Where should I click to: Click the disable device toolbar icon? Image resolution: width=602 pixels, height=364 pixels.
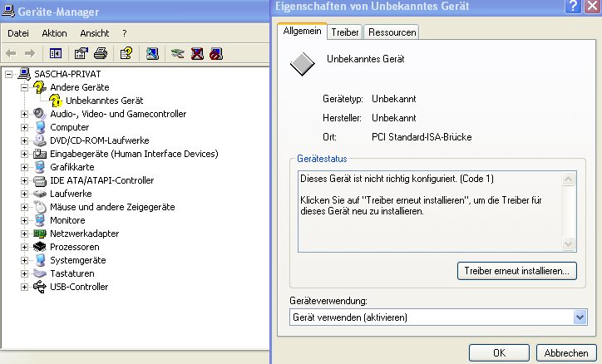click(216, 54)
